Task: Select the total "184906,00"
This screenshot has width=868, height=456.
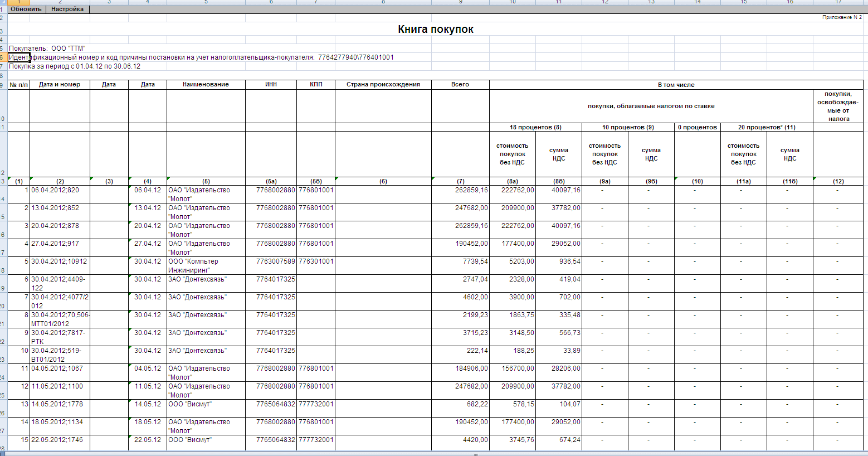Action: (460, 373)
